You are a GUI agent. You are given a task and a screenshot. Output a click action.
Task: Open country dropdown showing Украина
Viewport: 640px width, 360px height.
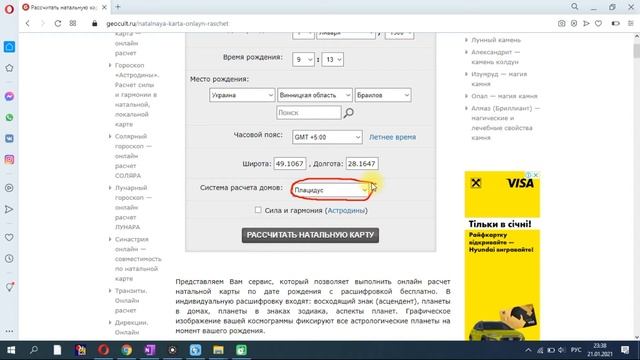[242, 95]
